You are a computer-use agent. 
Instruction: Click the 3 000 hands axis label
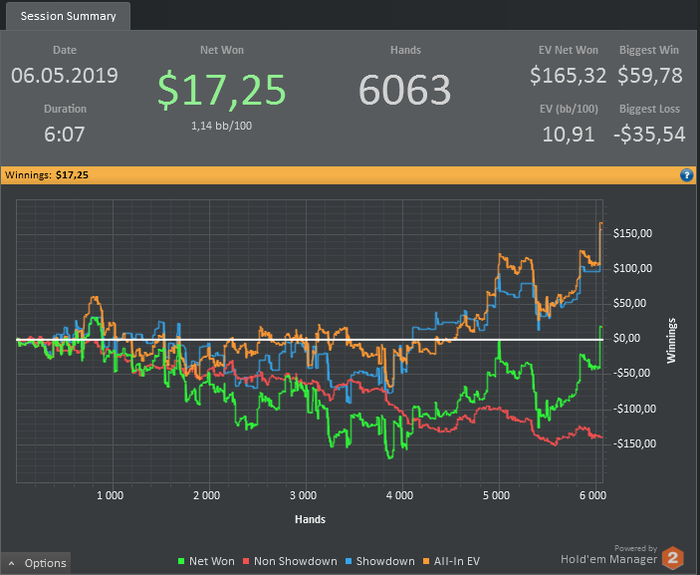click(303, 495)
